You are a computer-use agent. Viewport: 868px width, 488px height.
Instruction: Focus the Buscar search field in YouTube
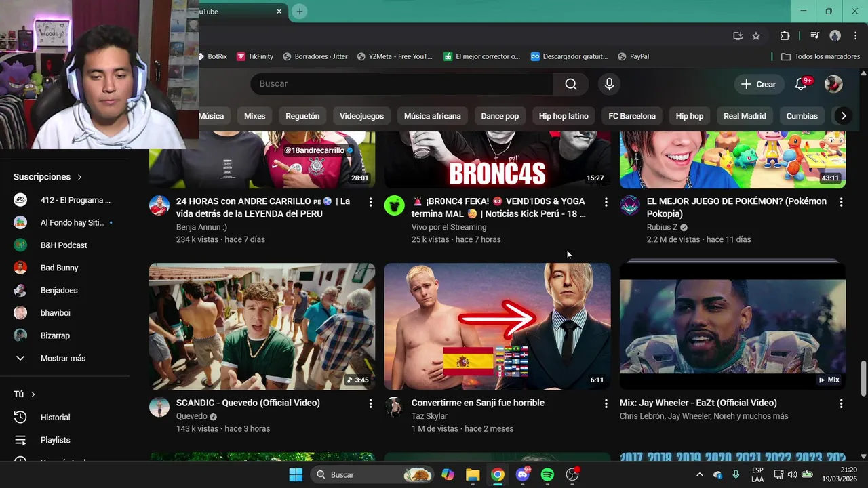[401, 84]
